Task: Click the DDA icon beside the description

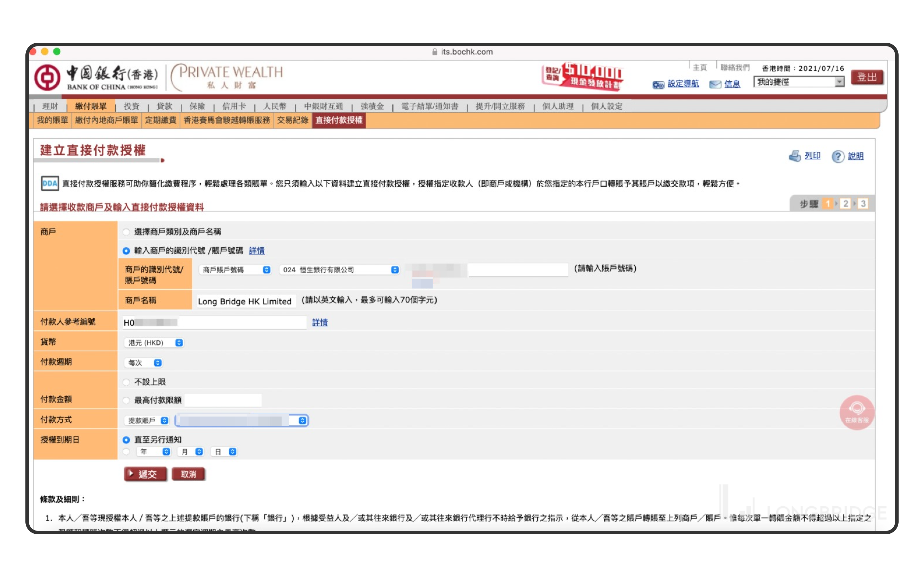Action: coord(50,183)
